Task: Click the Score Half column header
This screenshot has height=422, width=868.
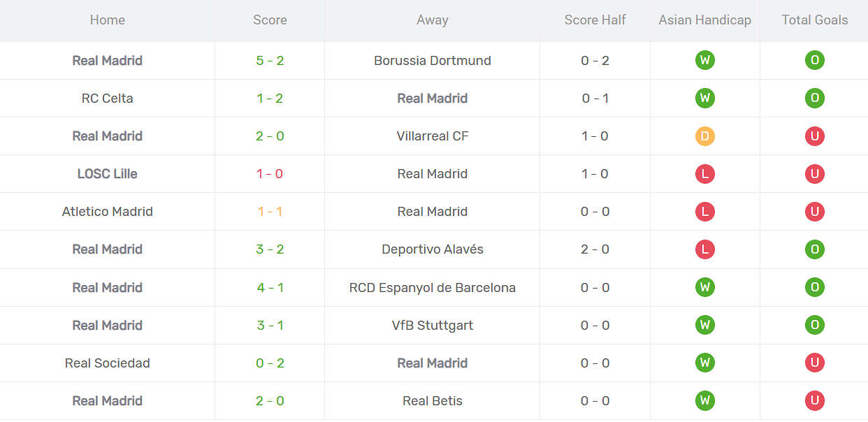Action: tap(595, 20)
